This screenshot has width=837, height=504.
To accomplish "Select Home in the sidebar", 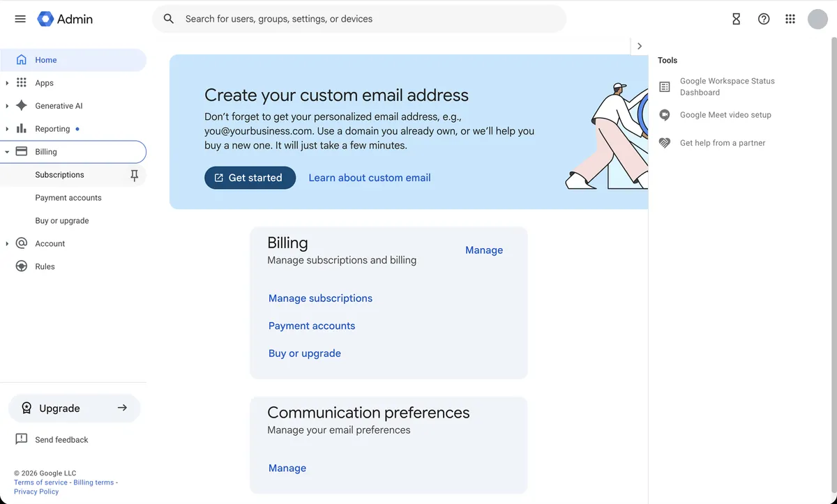I will click(73, 60).
